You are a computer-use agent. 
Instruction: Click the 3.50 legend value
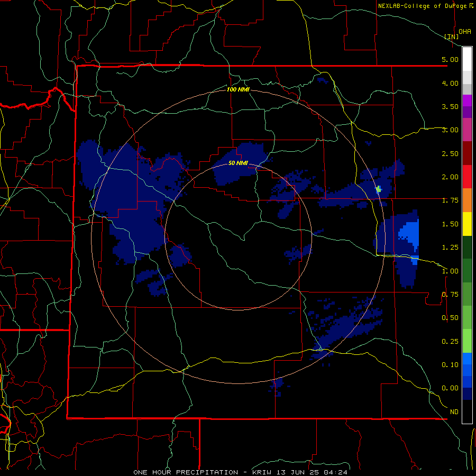click(x=450, y=106)
